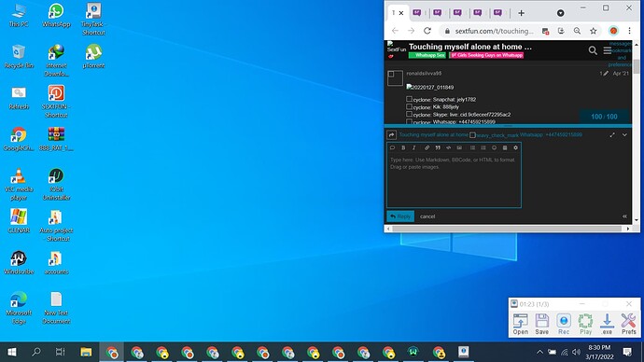Click TinyTask Open icon
The height and width of the screenshot is (362, 644).
[521, 324]
